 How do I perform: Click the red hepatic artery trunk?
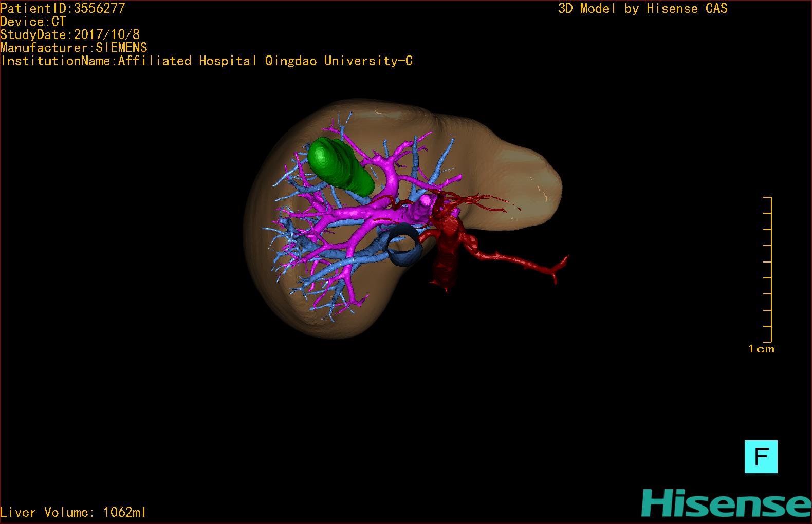446,252
